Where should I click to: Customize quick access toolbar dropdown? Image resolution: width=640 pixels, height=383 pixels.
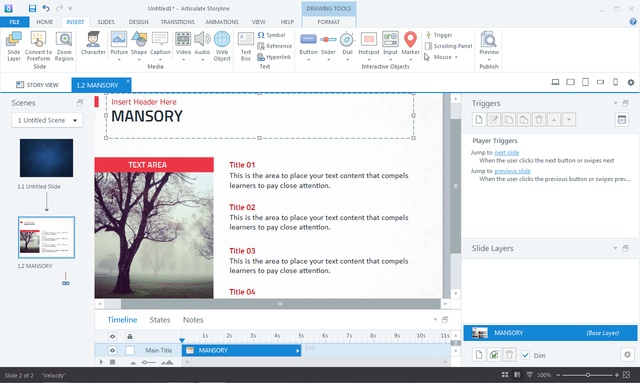70,9
